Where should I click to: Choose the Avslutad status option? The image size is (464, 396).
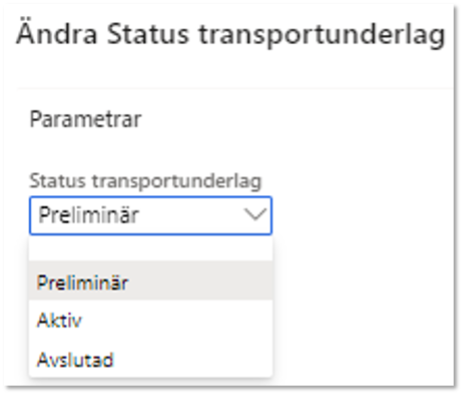tap(151, 360)
